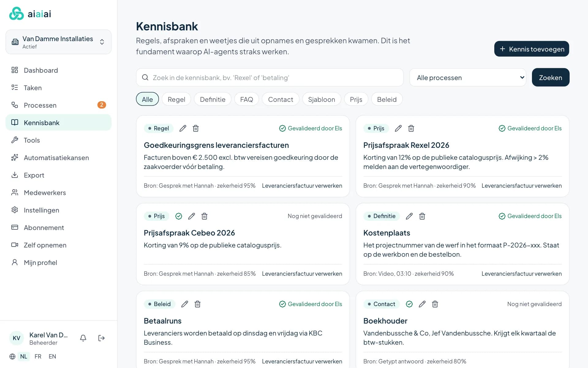The height and width of the screenshot is (368, 588).
Task: Focus the kennisbank search field
Action: (270, 77)
